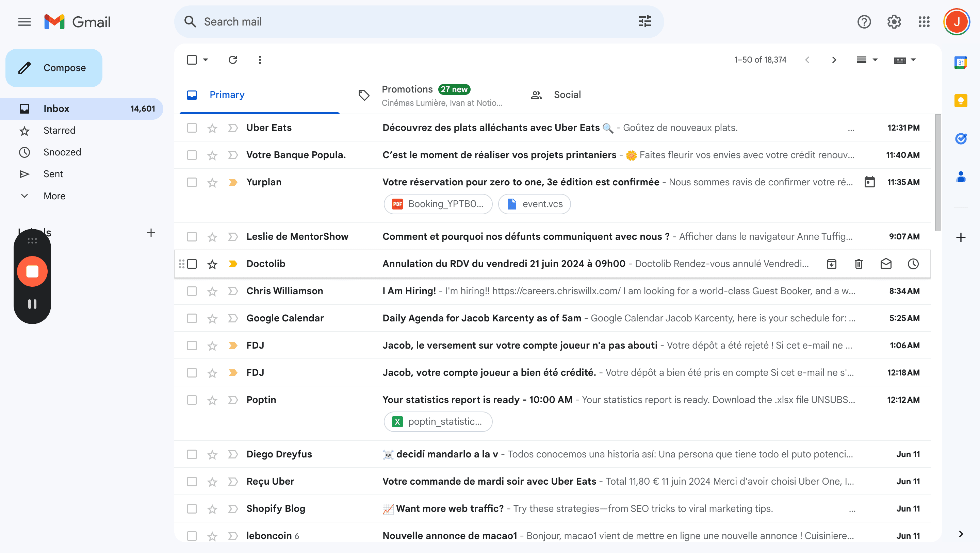Toggle importance marker on Shopify Blog email
Screen dimensions: 980x553
pyautogui.click(x=233, y=508)
